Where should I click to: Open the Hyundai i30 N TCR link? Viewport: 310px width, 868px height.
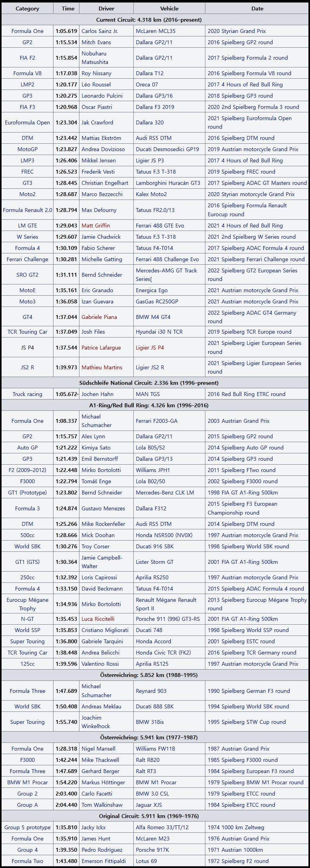point(159,332)
